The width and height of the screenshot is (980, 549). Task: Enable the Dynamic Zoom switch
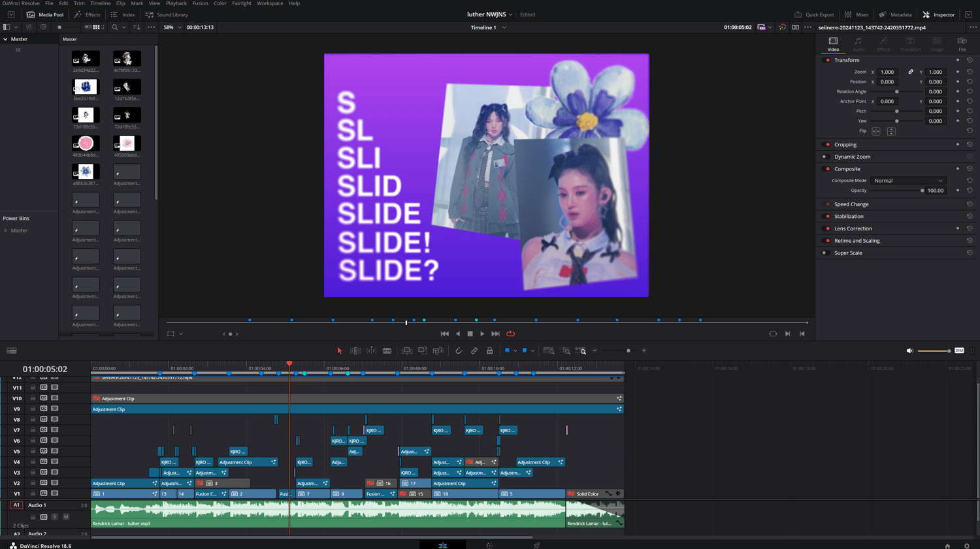pyautogui.click(x=825, y=157)
